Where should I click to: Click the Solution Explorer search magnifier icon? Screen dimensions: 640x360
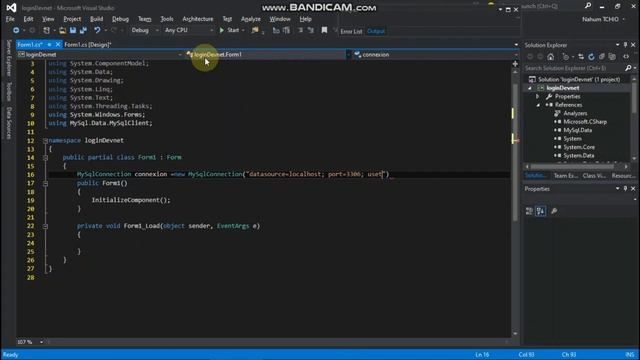(x=628, y=68)
